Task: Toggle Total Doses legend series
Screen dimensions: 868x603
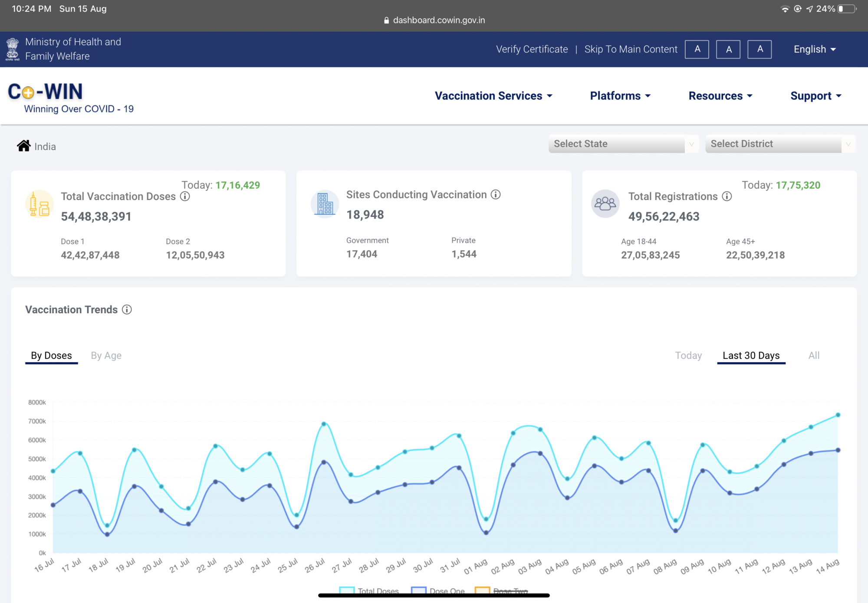Action: (x=369, y=591)
